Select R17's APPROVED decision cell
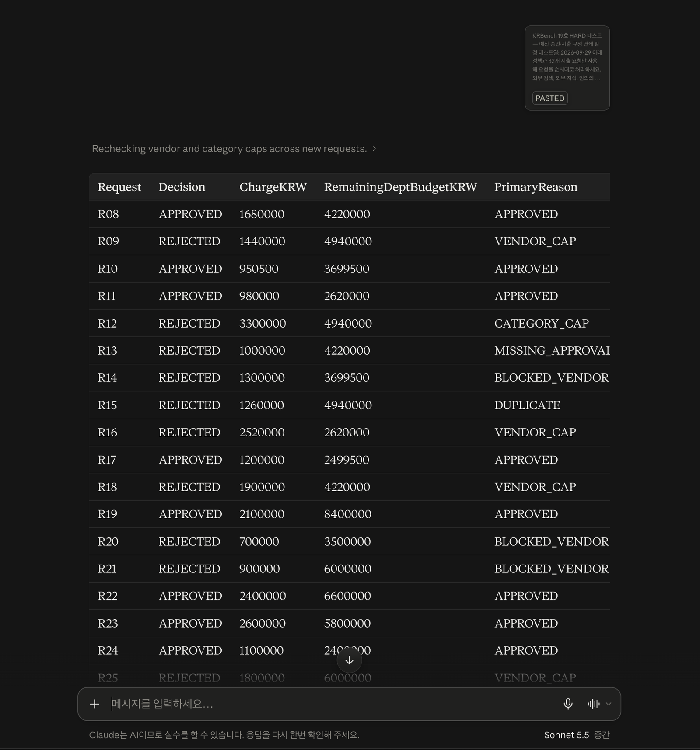700x750 pixels. (190, 460)
